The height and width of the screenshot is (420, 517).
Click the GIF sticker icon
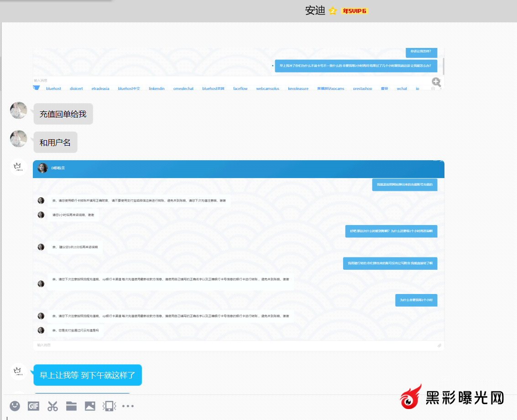pos(33,406)
